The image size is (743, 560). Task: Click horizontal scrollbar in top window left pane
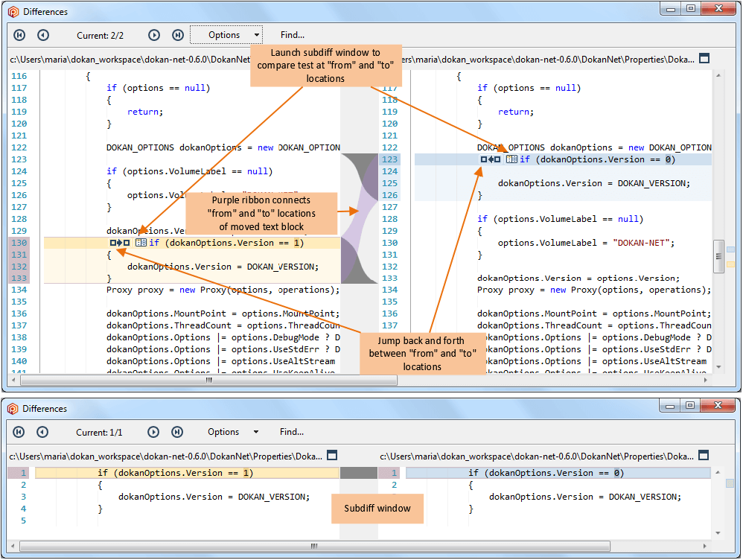[208, 381]
